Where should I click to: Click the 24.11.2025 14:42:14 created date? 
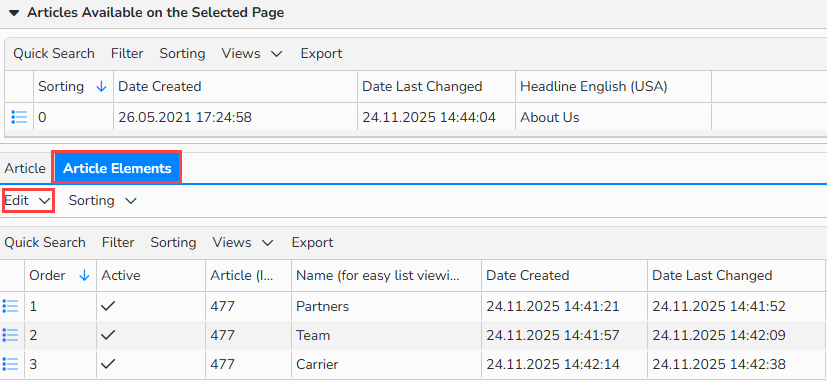click(x=553, y=365)
